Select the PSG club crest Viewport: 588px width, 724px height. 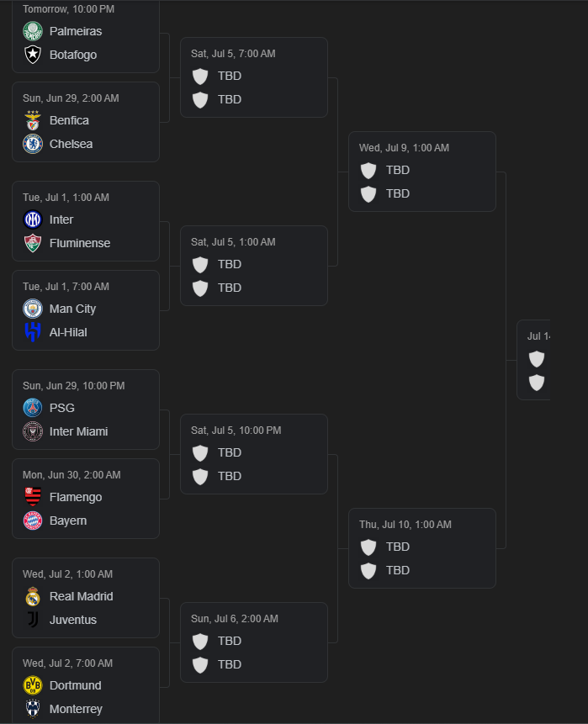pos(33,408)
